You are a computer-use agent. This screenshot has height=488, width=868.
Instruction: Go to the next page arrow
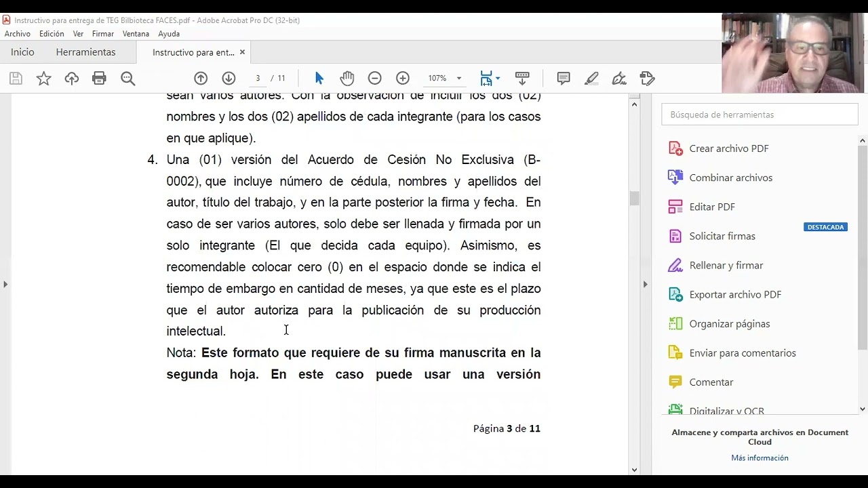pos(229,79)
